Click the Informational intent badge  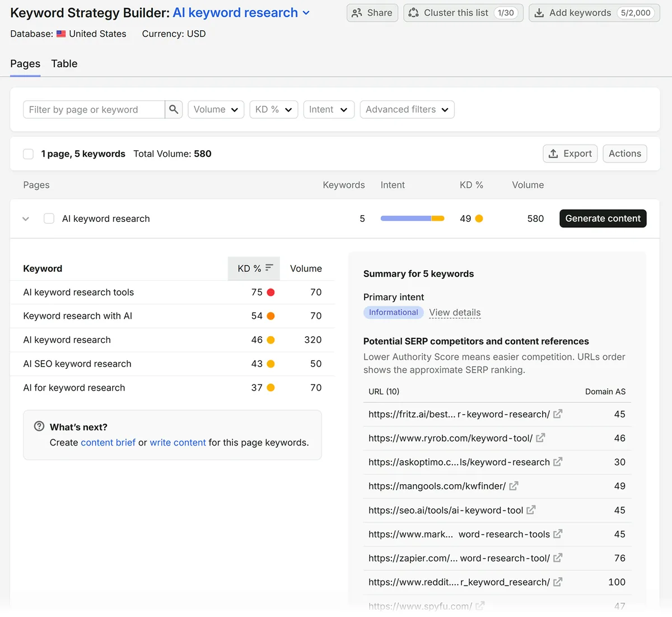pyautogui.click(x=393, y=313)
